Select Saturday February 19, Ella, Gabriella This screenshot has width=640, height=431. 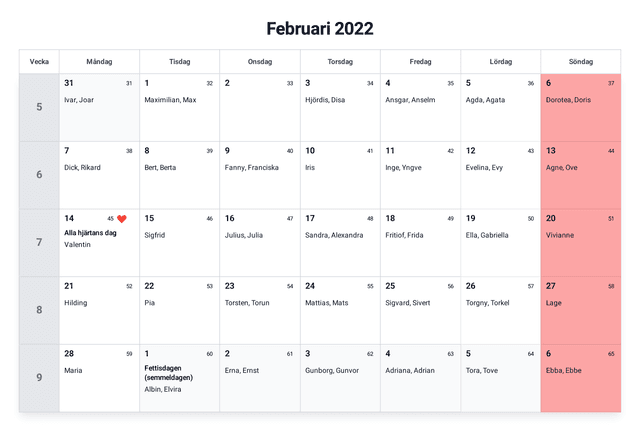[500, 242]
